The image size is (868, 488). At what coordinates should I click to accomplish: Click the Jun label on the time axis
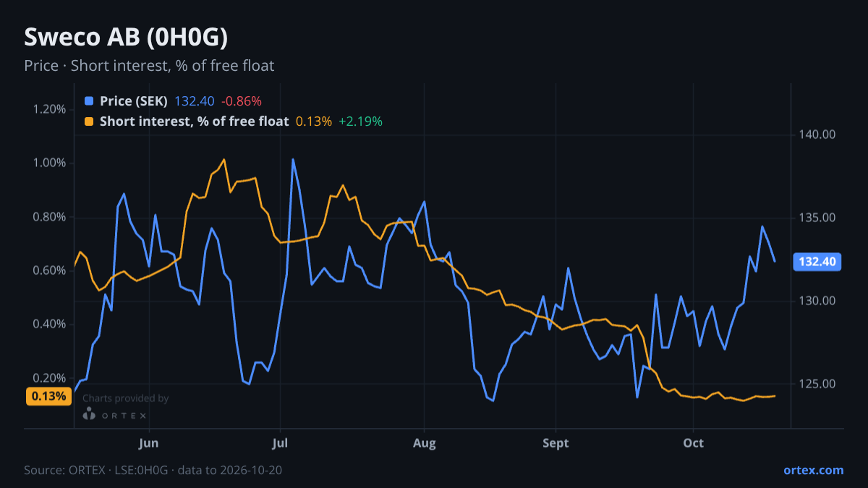[148, 443]
